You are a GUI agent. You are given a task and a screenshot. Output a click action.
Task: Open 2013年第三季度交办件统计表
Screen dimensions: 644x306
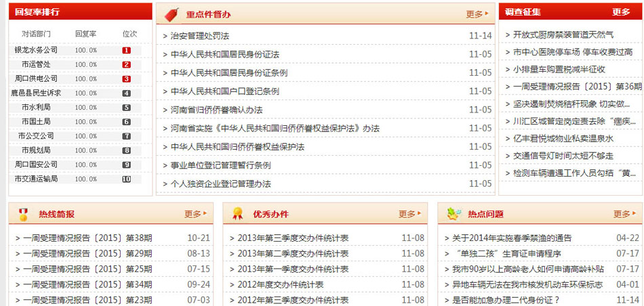[293, 238]
